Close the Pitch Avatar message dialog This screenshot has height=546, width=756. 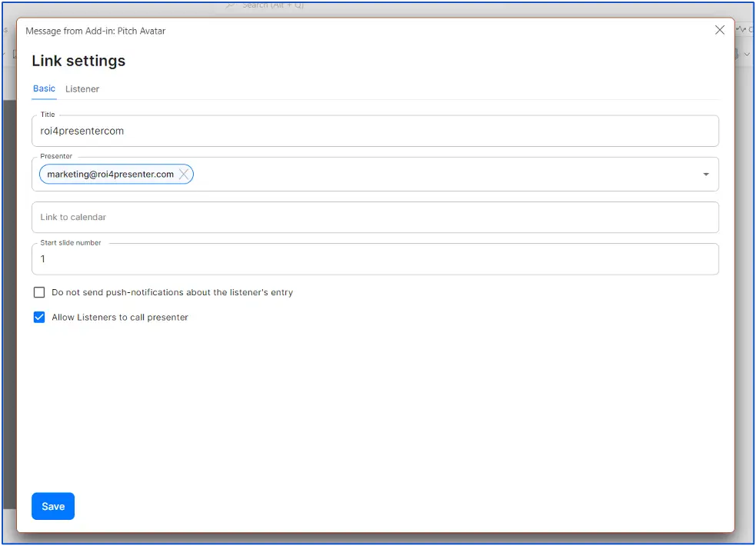click(720, 30)
